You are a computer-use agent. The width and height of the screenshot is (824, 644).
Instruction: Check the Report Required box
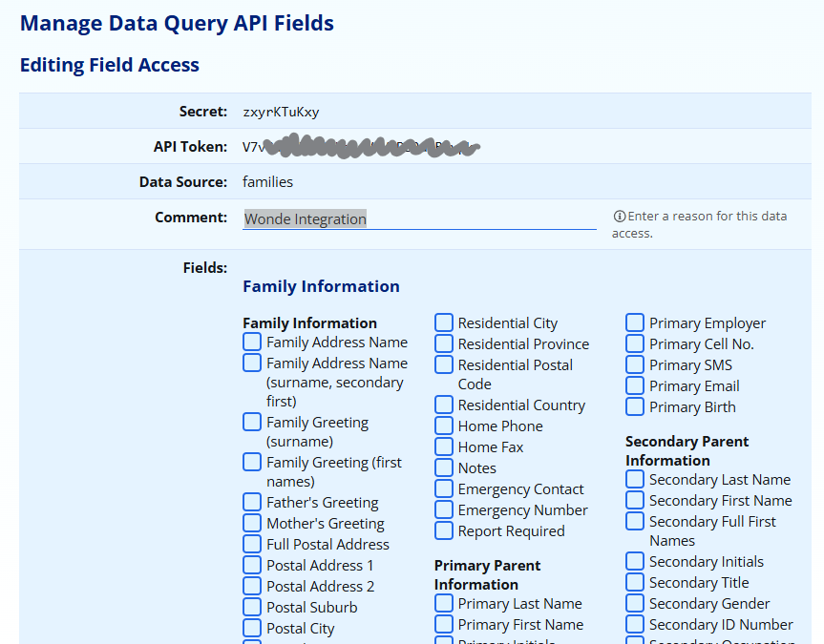click(x=444, y=530)
